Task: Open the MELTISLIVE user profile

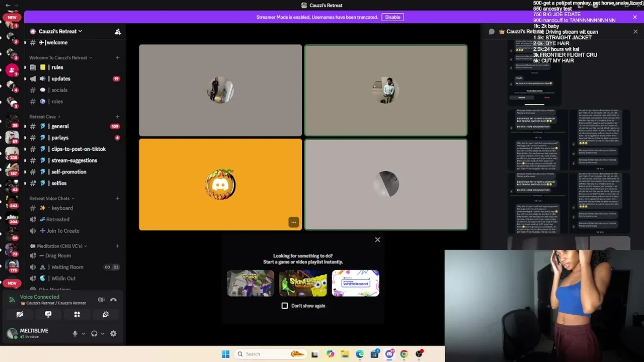Action: [34, 333]
